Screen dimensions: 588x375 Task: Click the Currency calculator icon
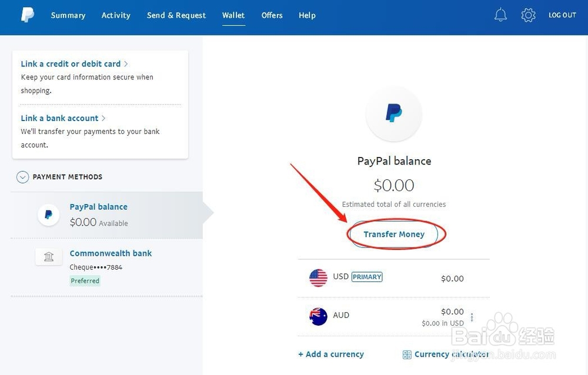coord(407,354)
